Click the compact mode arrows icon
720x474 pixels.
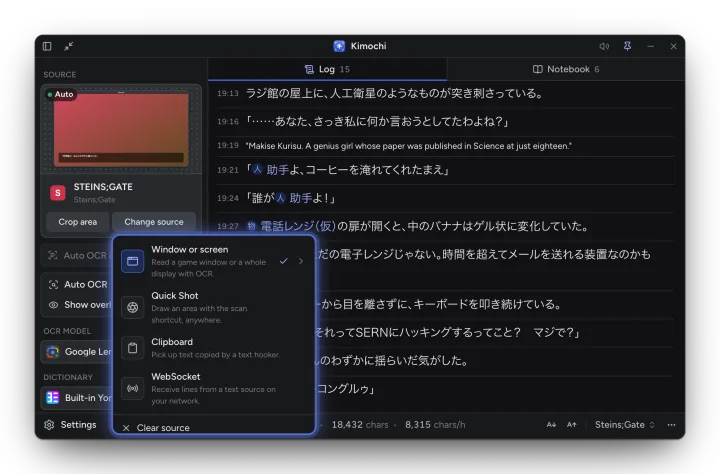(68, 46)
